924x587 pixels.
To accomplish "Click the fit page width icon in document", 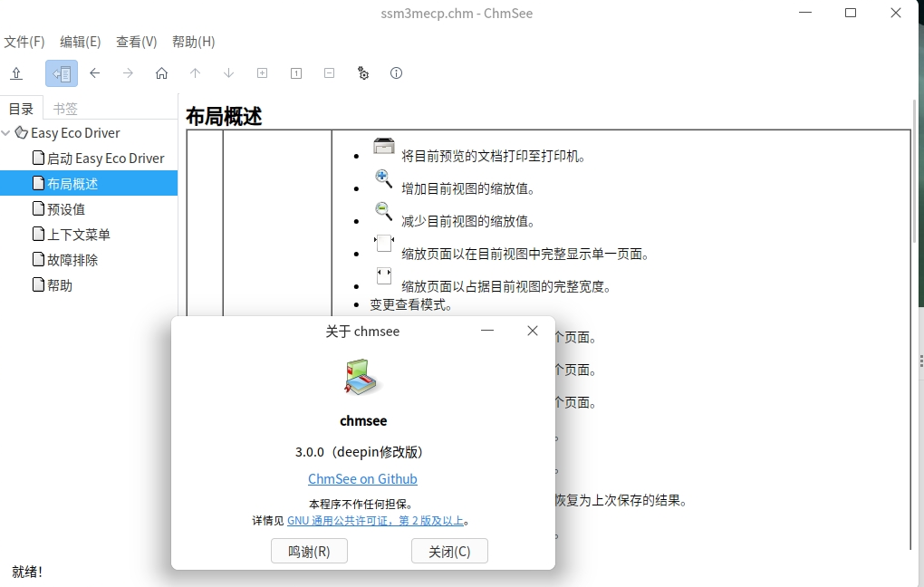I will (383, 275).
